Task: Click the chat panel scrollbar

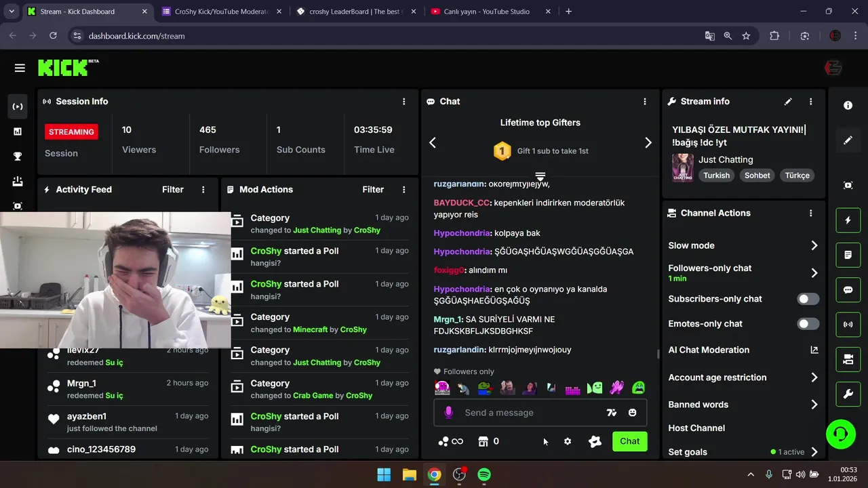Action: click(657, 354)
